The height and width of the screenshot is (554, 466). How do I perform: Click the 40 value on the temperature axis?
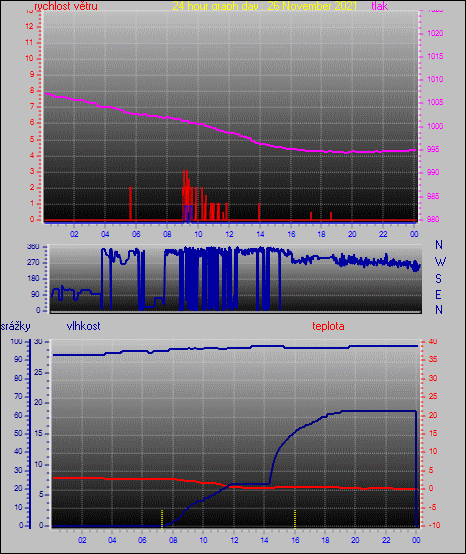click(x=433, y=341)
